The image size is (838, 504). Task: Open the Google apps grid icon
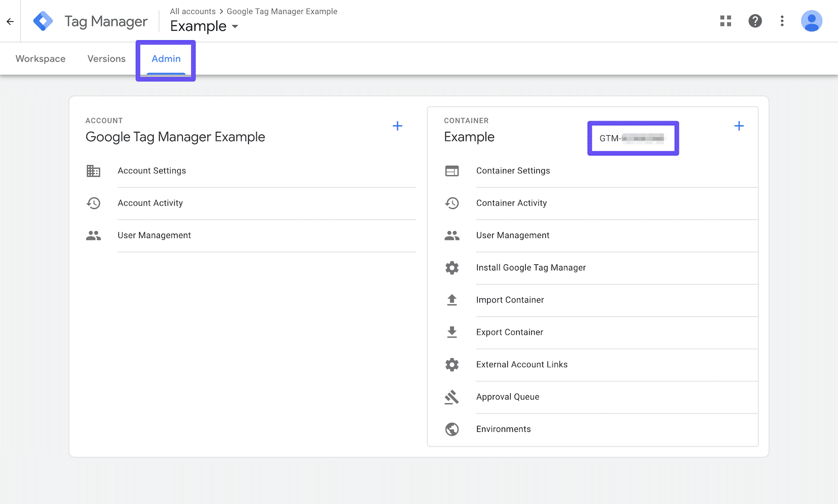(x=725, y=21)
